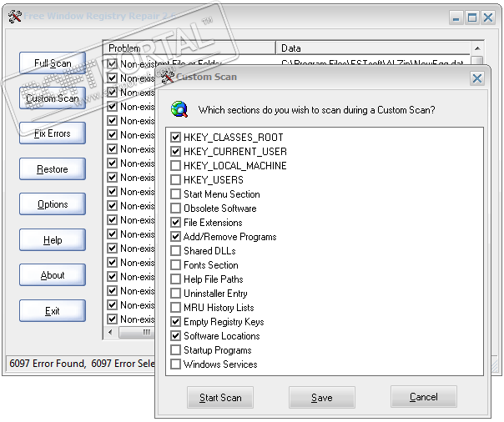
Task: Enable HKEY_LOCAL_MACHINE scanning
Action: (x=175, y=166)
